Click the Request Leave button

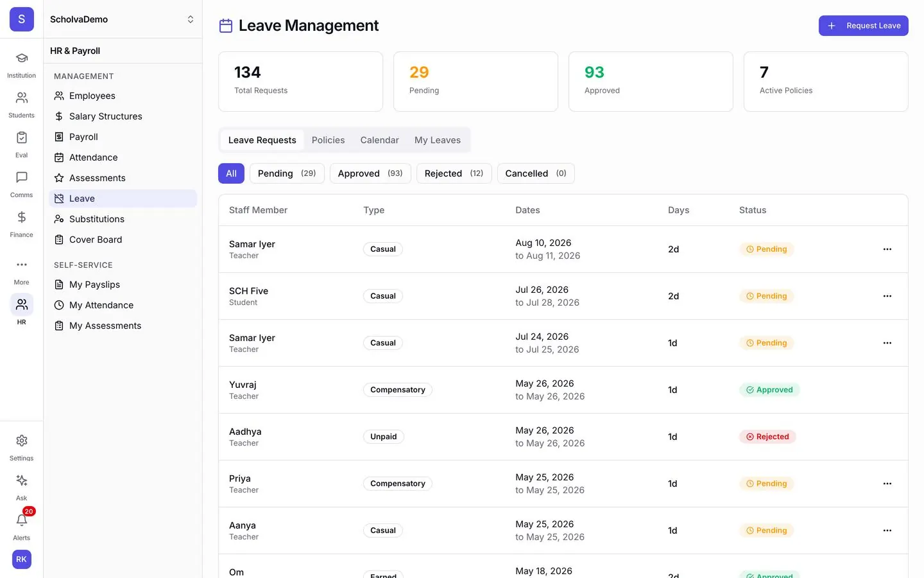tap(864, 26)
